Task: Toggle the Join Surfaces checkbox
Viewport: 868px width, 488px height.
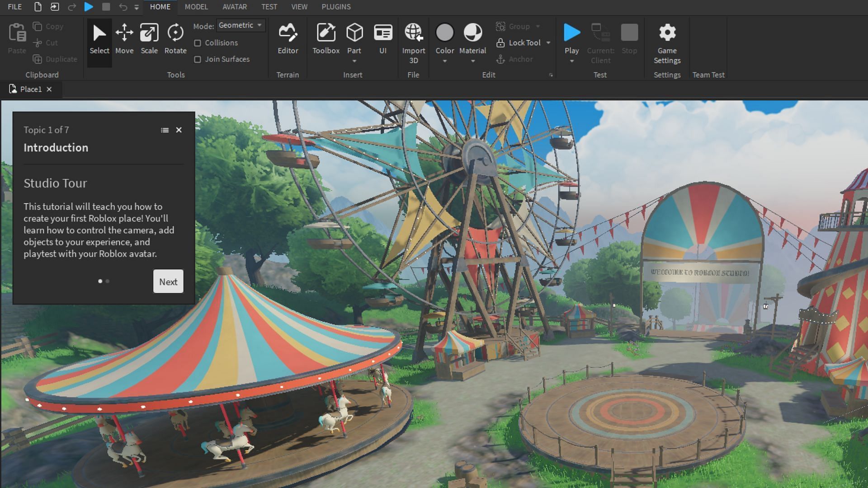Action: tap(198, 59)
